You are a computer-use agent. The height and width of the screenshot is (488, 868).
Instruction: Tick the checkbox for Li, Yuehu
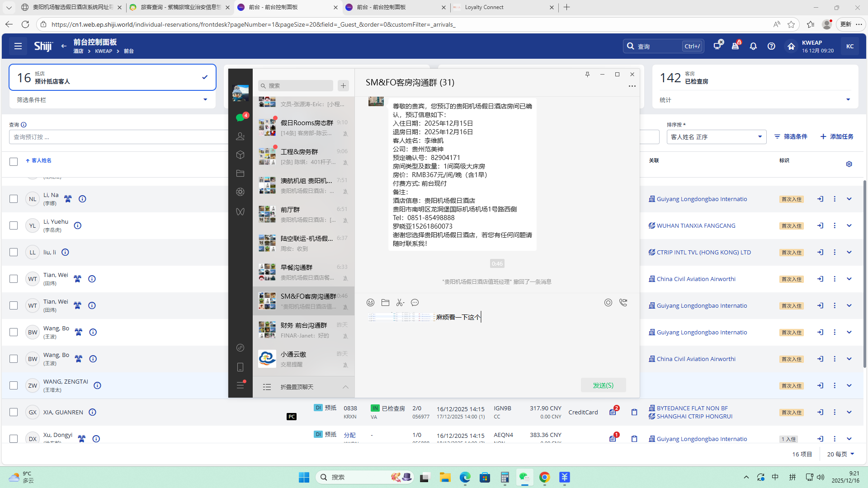pyautogui.click(x=14, y=225)
